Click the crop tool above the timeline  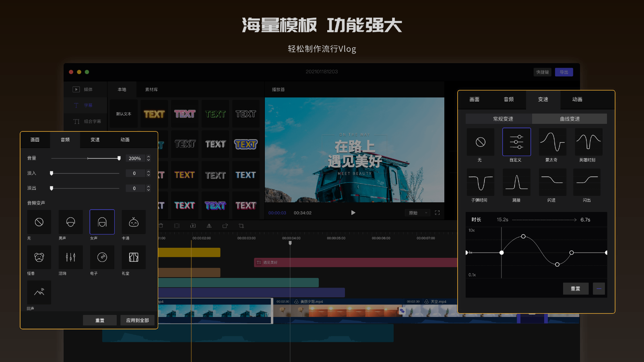click(241, 226)
